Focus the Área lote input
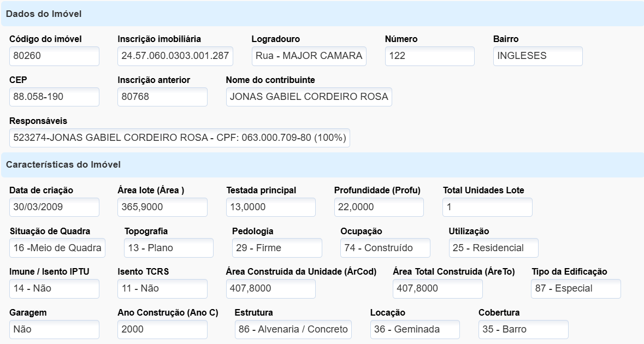Viewport: 644px width, 344px height. [x=162, y=207]
